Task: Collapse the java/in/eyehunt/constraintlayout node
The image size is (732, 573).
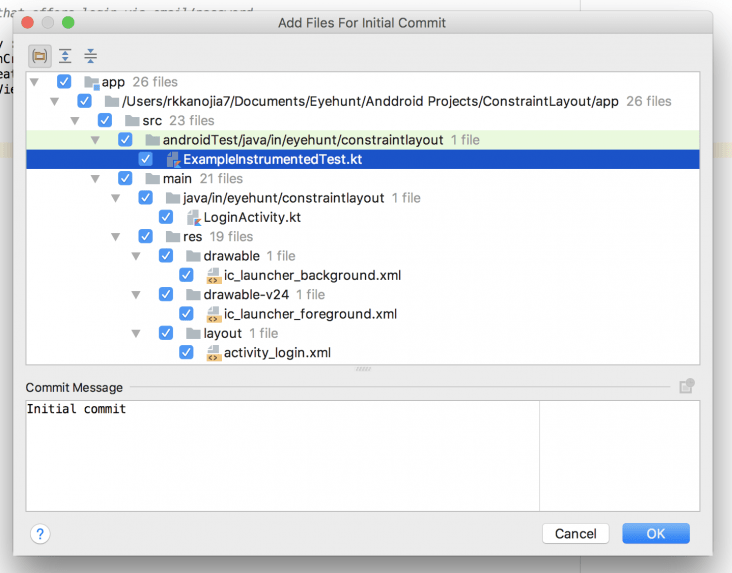Action: (x=116, y=198)
